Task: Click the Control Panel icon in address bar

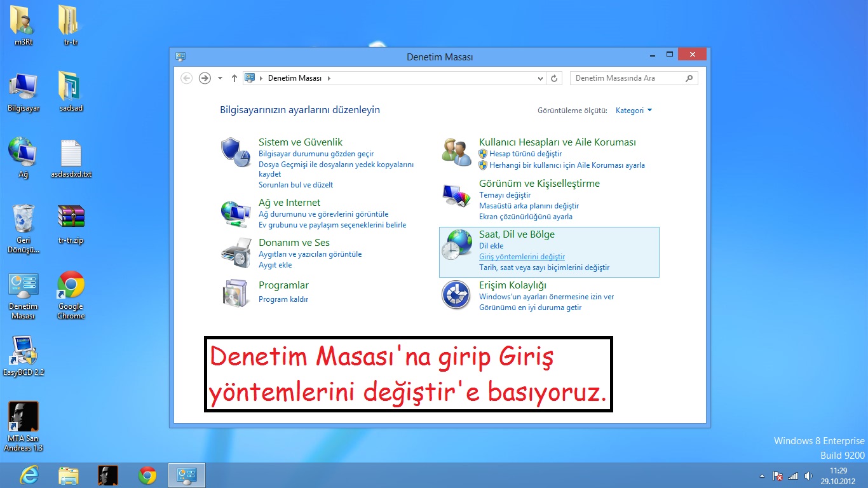Action: (250, 78)
